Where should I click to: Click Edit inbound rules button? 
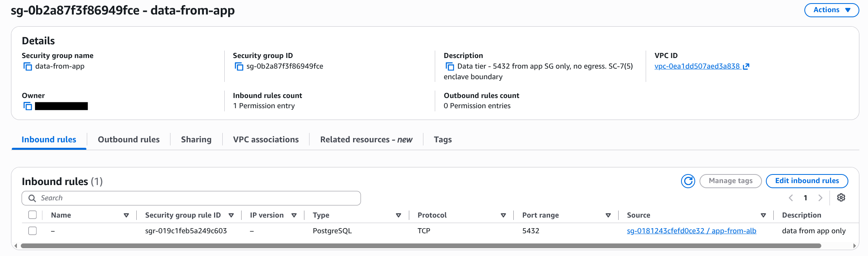point(807,181)
